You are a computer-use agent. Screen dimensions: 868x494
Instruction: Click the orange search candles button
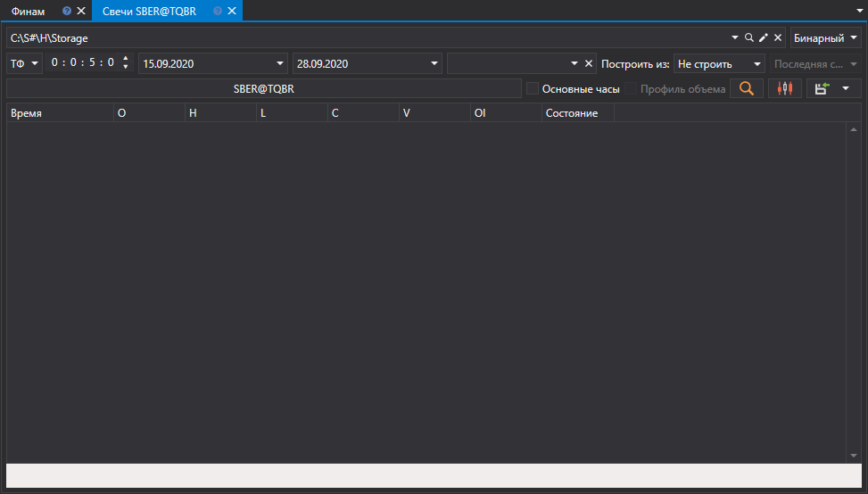746,88
